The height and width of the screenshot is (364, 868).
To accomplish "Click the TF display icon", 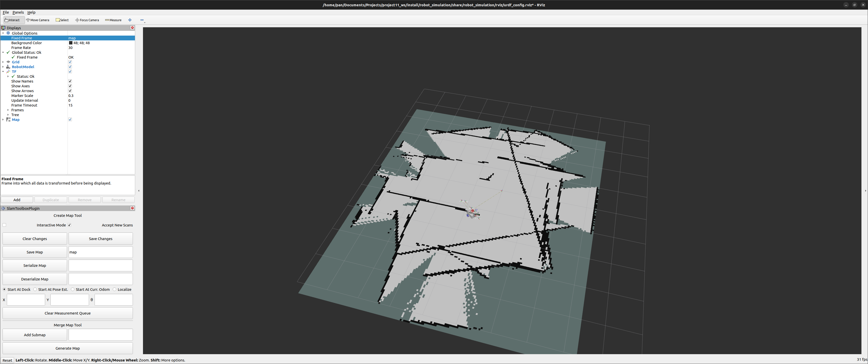I will [8, 71].
